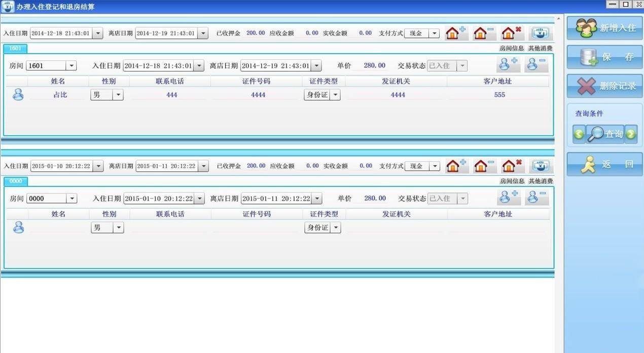
Task: Open 离店日期 picker inside the room 0000 panel
Action: [x=316, y=199]
